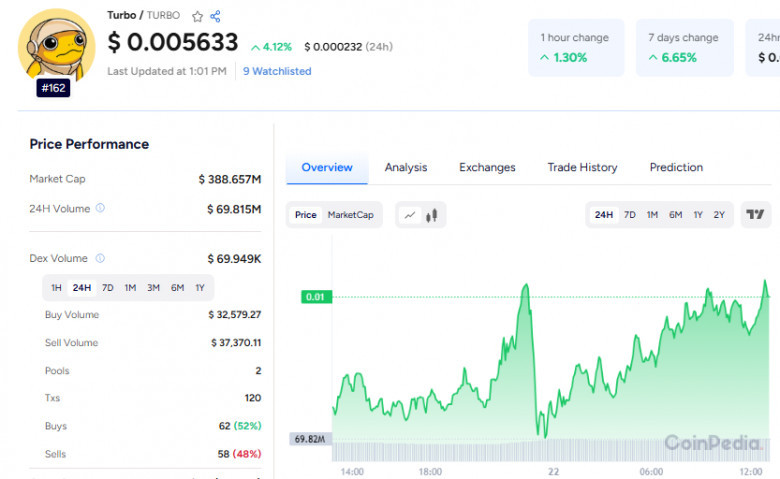The height and width of the screenshot is (479, 780).
Task: Click Sell Volume amount $ 37,370.11
Action: pos(236,343)
